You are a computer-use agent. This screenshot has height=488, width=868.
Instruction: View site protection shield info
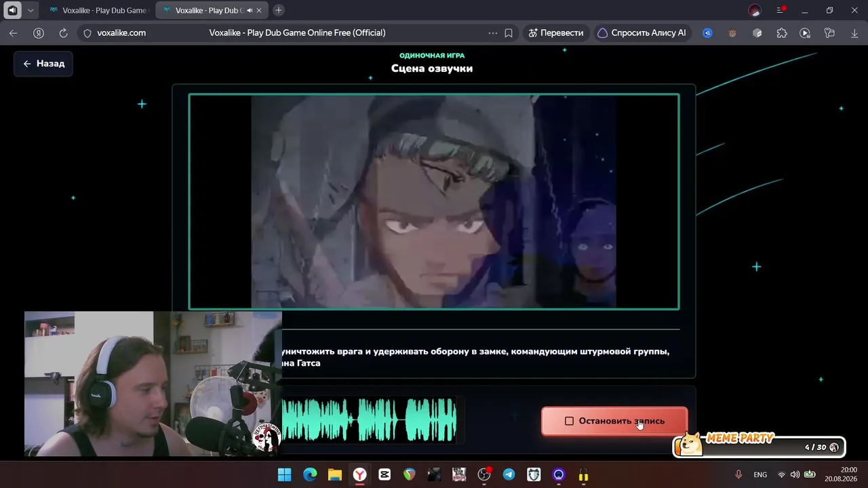[87, 33]
